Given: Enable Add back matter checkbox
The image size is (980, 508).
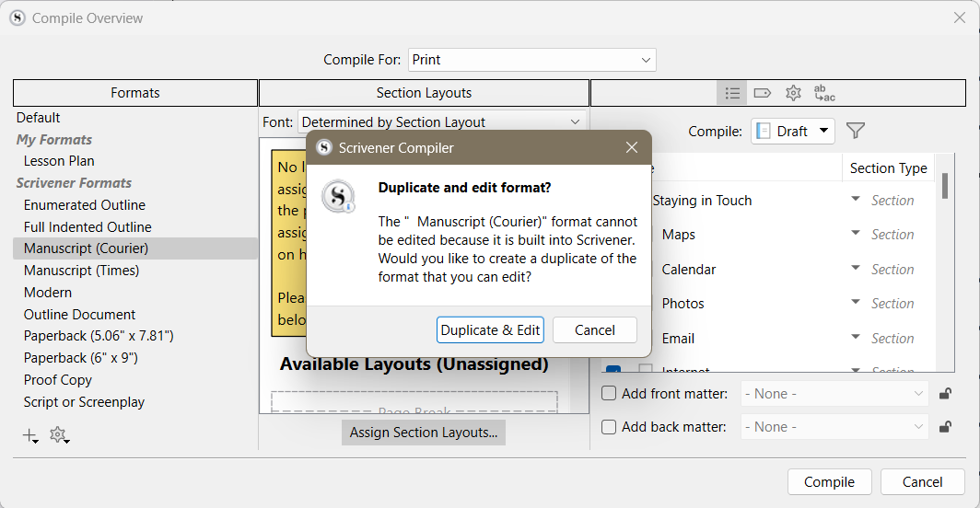Looking at the screenshot, I should point(608,427).
